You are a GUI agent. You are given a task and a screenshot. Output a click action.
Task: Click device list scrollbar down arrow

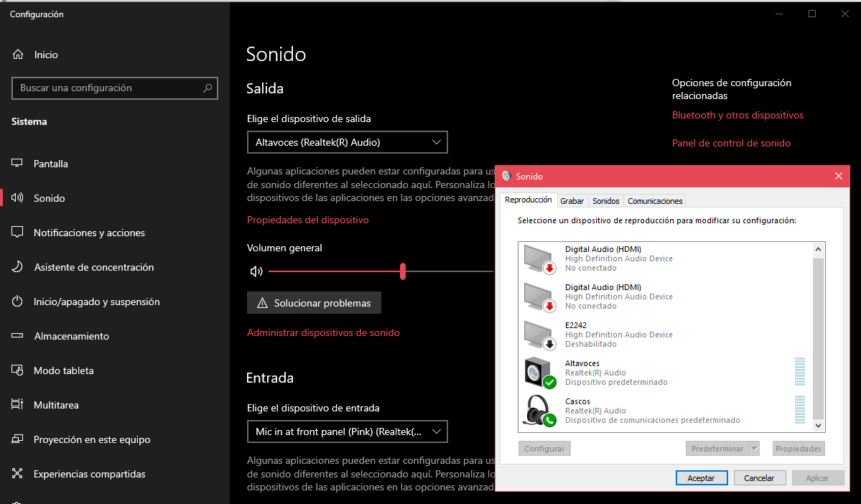click(818, 426)
